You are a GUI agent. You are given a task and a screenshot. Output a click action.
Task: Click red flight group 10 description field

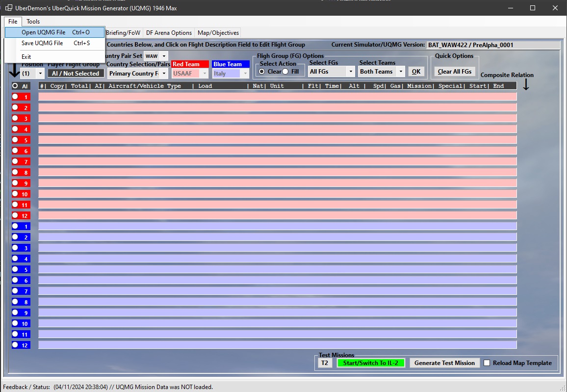pos(278,194)
